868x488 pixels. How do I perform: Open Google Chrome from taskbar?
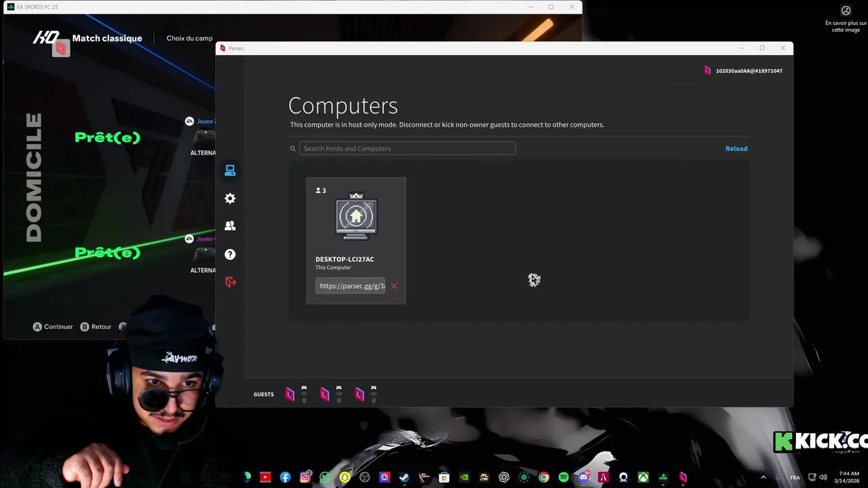point(543,477)
